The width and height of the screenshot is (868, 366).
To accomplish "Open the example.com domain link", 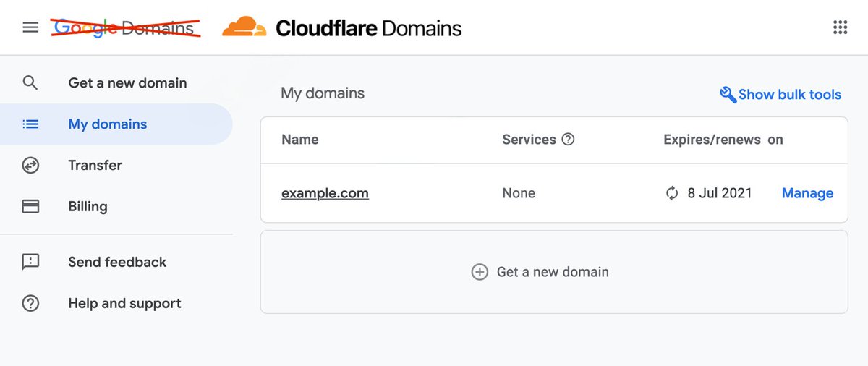I will coord(325,193).
